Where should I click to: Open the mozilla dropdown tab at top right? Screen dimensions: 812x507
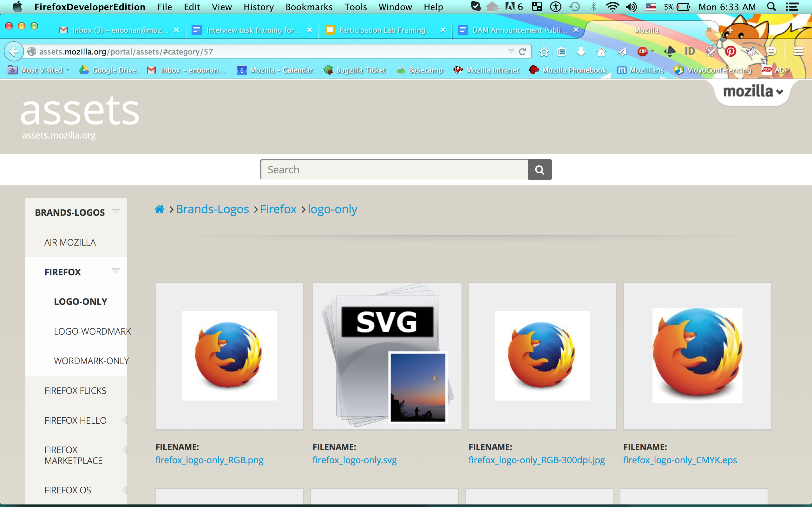(753, 91)
